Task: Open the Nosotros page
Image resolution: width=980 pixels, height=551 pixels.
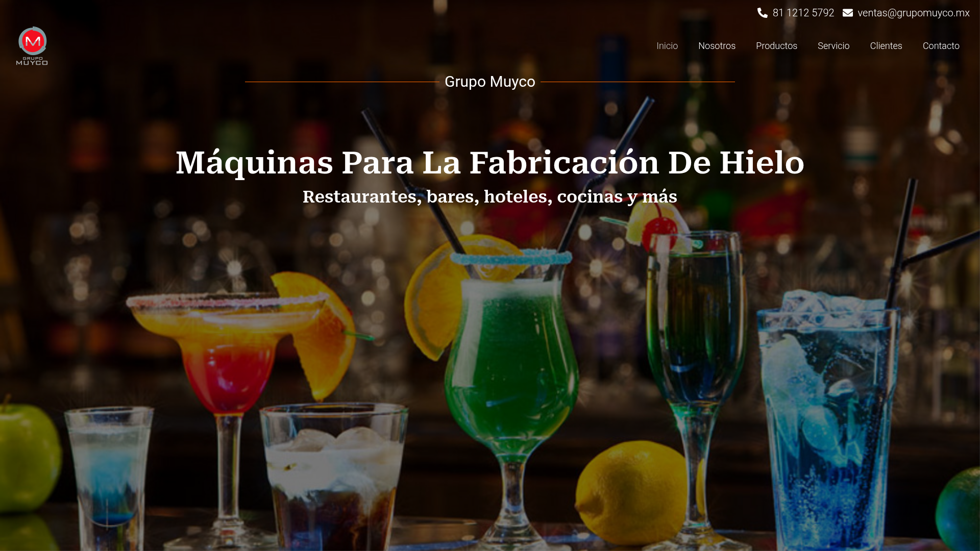Action: [x=717, y=46]
